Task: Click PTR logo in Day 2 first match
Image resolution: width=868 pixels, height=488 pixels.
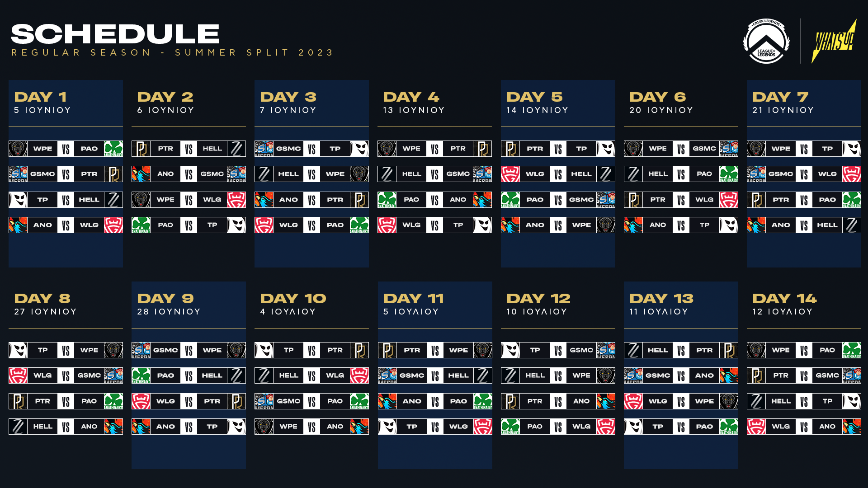Action: 141,149
